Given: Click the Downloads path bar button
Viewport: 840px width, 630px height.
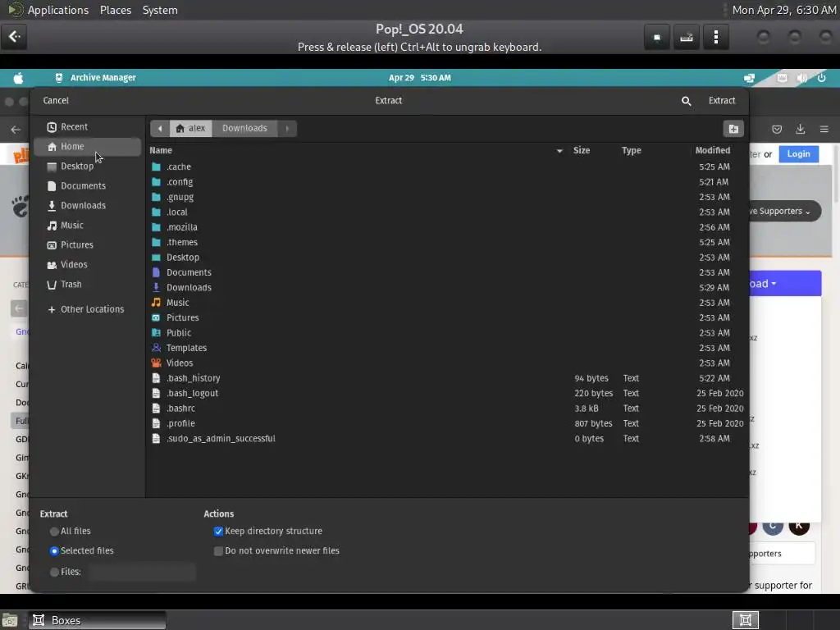Looking at the screenshot, I should point(244,129).
